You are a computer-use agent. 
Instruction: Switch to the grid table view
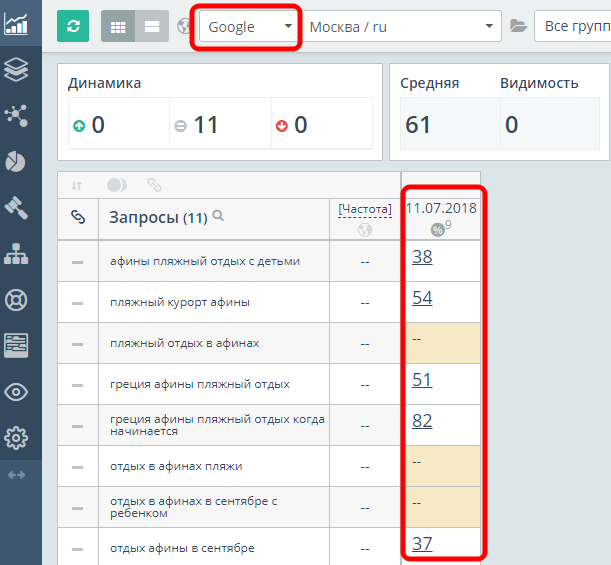click(x=118, y=26)
